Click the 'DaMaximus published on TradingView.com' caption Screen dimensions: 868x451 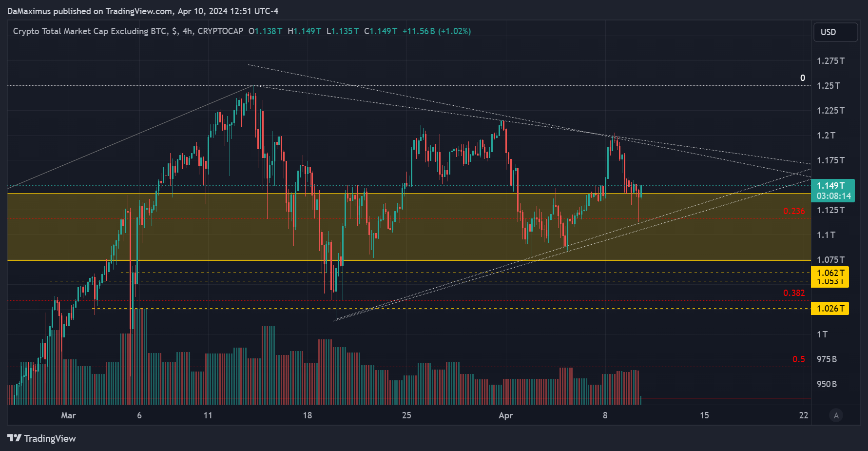point(90,11)
